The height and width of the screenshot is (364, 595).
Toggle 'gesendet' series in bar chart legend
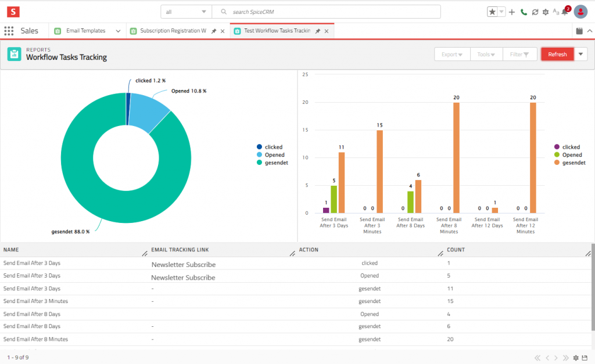573,163
